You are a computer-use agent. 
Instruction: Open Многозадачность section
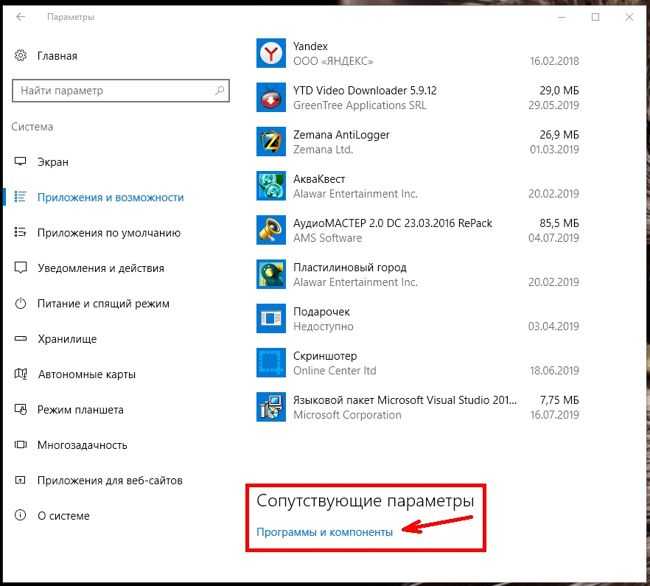pyautogui.click(x=82, y=445)
